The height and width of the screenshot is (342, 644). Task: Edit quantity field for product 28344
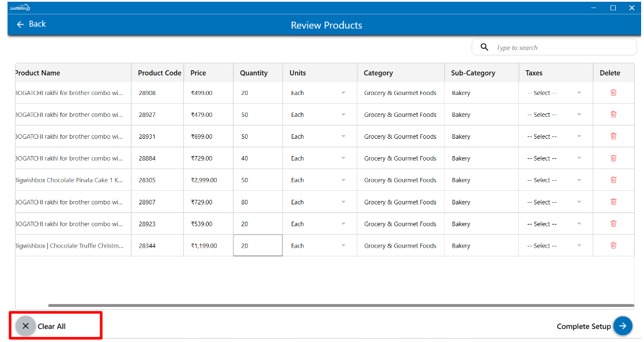coord(257,246)
